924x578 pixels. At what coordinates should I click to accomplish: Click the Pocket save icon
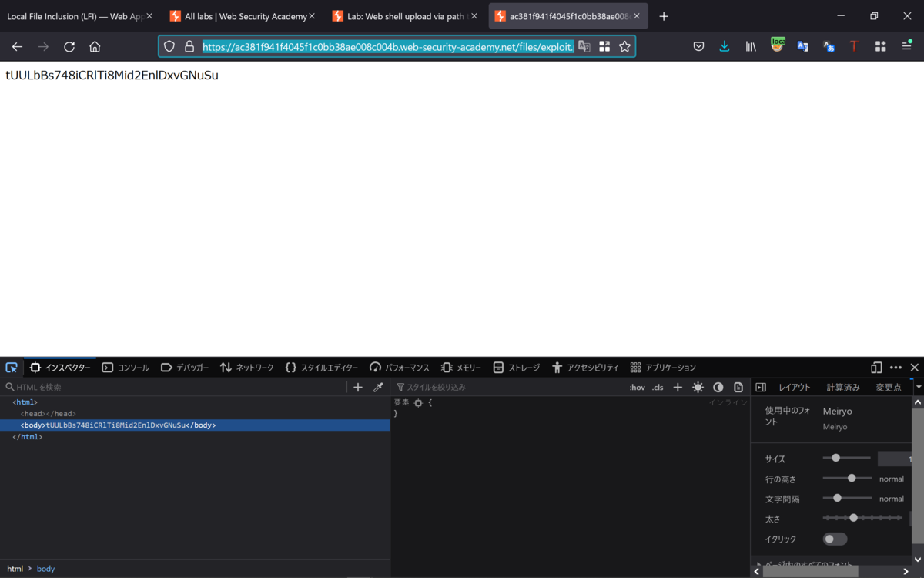pos(698,46)
